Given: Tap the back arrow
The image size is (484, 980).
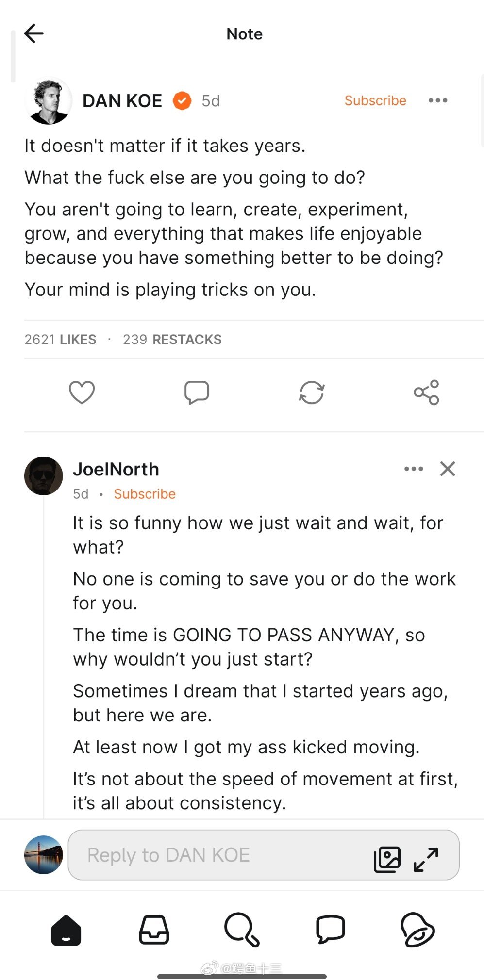Looking at the screenshot, I should point(34,33).
